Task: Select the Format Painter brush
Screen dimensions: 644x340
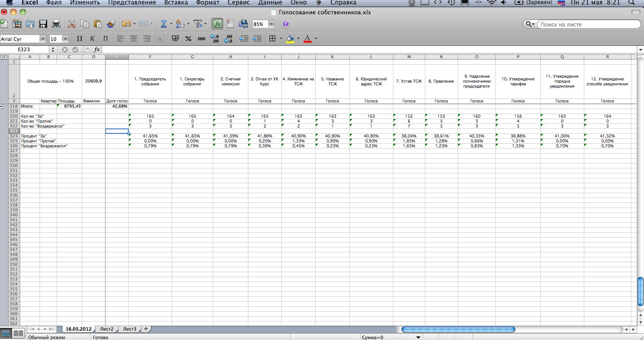Action: click(x=111, y=24)
